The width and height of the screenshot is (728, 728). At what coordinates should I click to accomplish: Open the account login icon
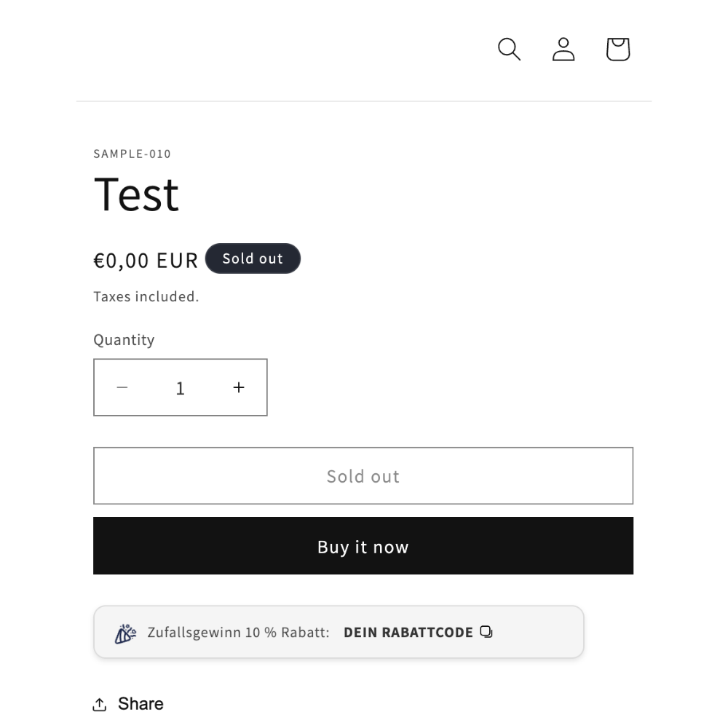tap(563, 50)
